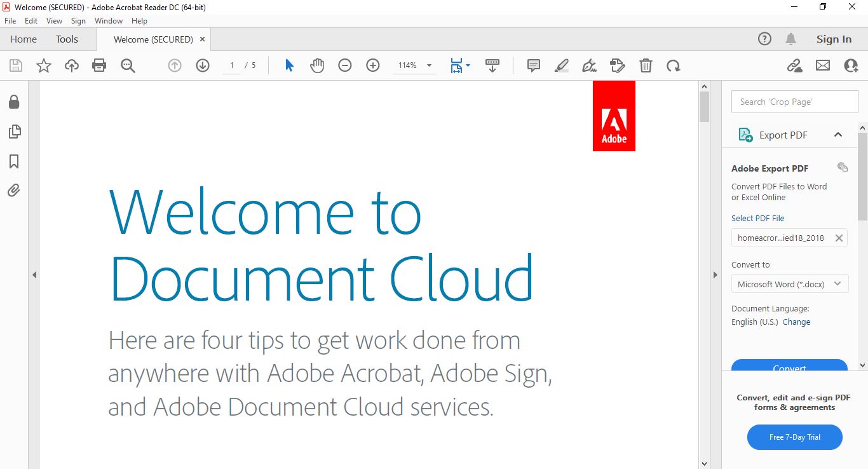Viewport: 868px width, 469px height.
Task: Open the Attachments paperclip panel
Action: click(14, 190)
